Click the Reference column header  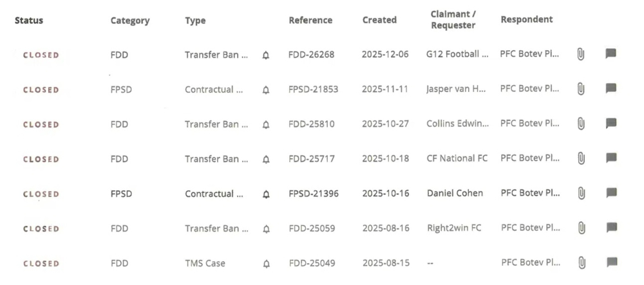tap(310, 20)
